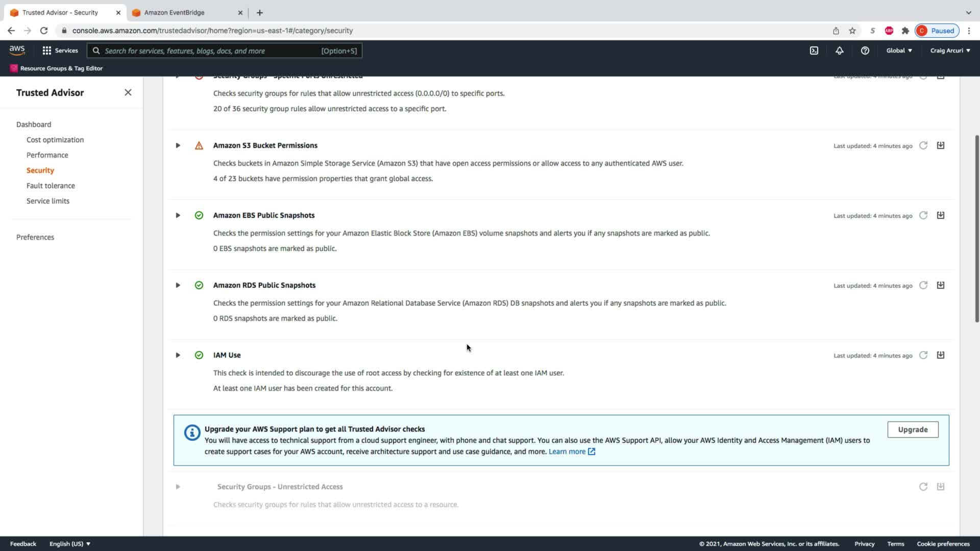980x551 pixels.
Task: Open the notifications bell in AWS header
Action: pos(839,51)
